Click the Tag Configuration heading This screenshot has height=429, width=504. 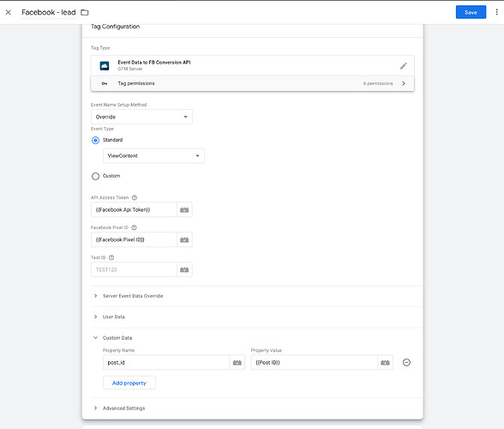116,27
